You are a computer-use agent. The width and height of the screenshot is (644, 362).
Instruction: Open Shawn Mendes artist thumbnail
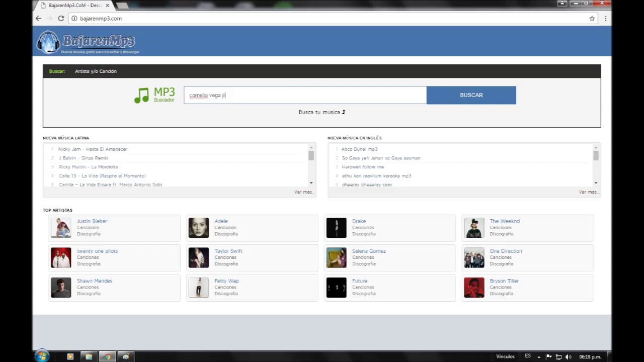(61, 288)
